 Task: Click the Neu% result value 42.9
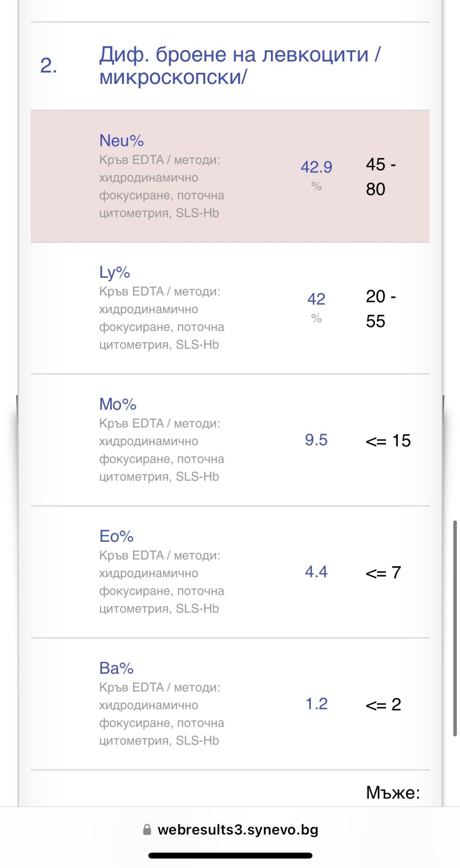click(316, 167)
